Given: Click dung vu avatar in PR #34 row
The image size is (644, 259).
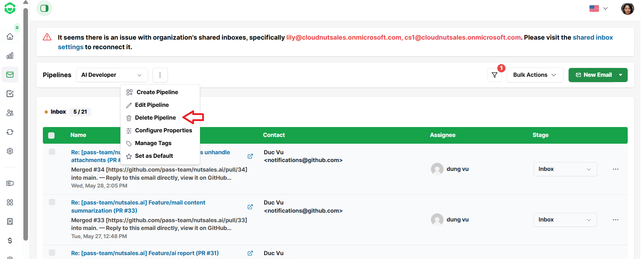Looking at the screenshot, I should [x=437, y=169].
